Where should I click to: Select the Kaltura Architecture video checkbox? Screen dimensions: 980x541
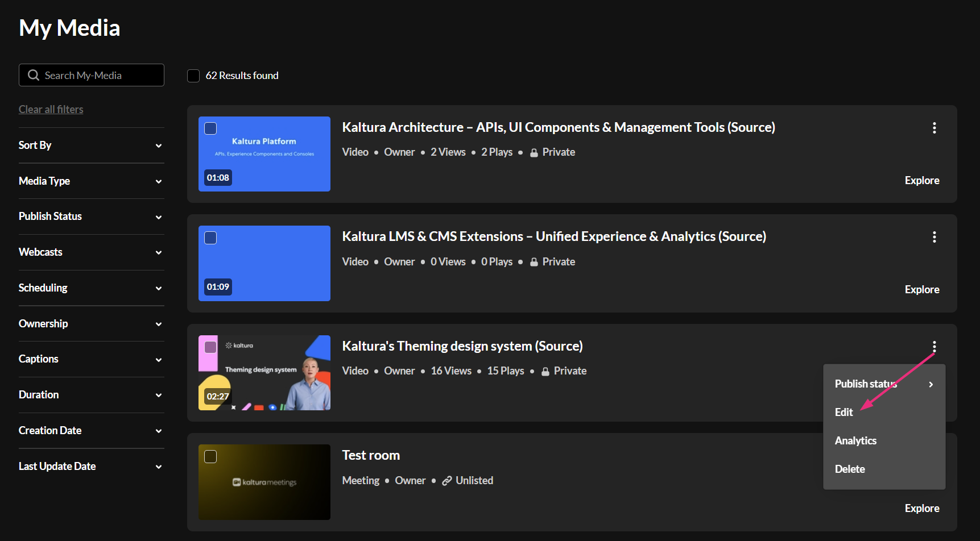[x=210, y=128]
